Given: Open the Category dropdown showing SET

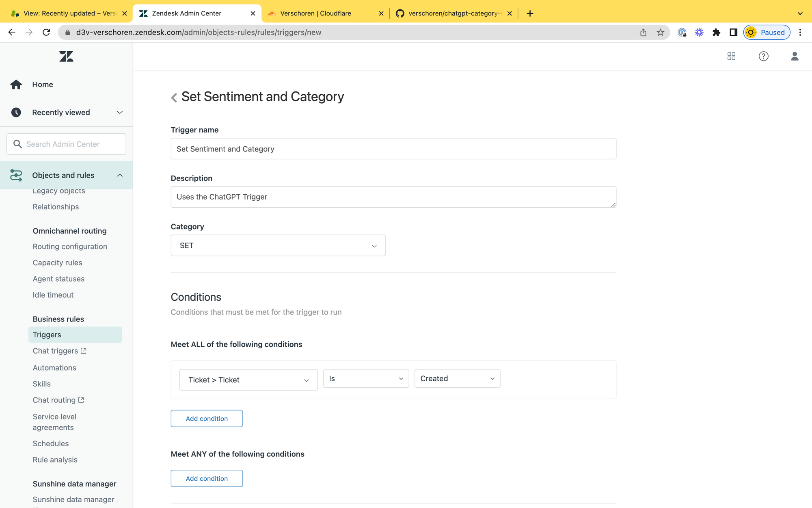Looking at the screenshot, I should click(278, 245).
